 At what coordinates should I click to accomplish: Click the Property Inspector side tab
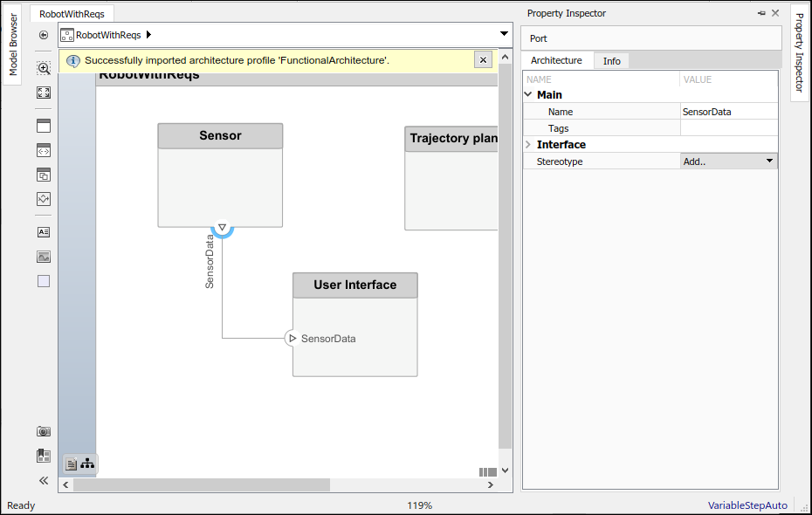[x=799, y=52]
